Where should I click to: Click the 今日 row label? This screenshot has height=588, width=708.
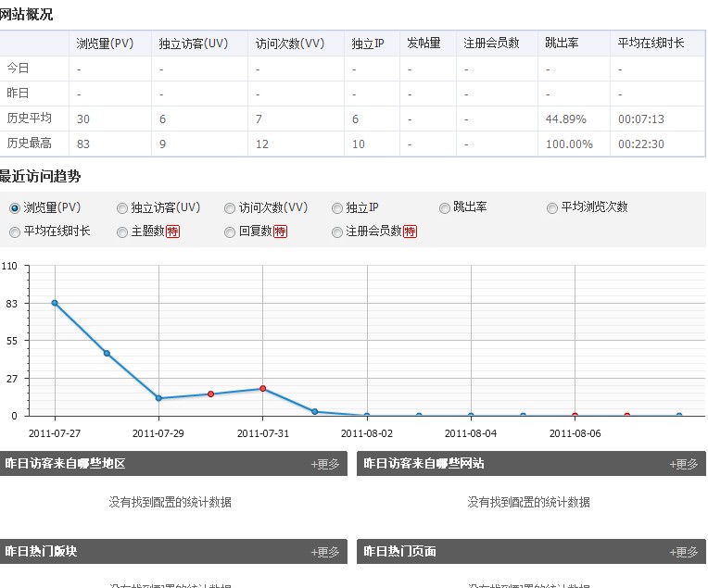[18, 69]
